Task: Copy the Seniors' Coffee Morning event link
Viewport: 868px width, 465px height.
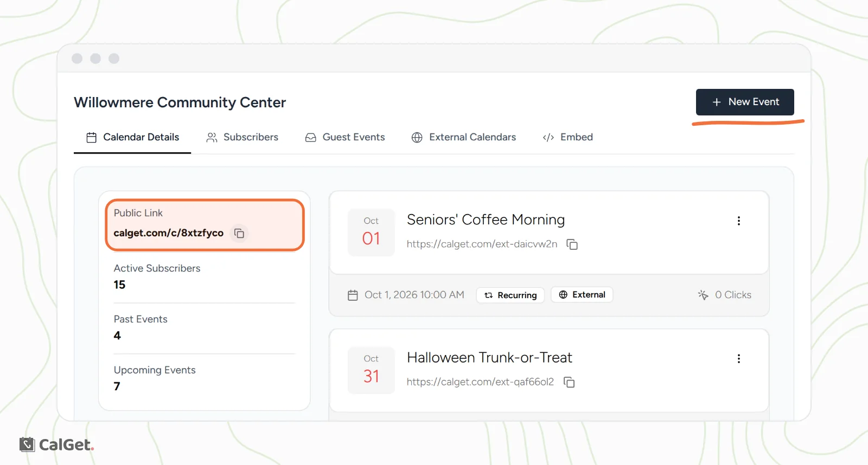Action: (x=572, y=244)
